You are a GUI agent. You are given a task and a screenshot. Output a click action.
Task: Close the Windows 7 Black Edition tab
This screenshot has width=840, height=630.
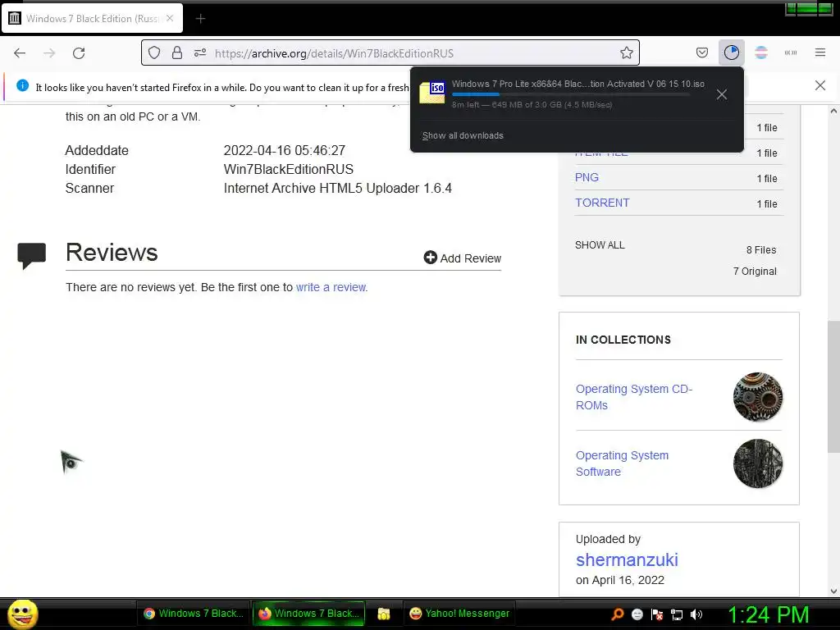coord(170,18)
